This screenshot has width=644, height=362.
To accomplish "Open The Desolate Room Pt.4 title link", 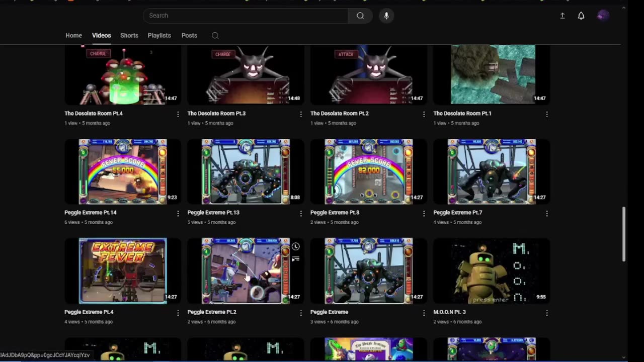I will click(x=94, y=114).
